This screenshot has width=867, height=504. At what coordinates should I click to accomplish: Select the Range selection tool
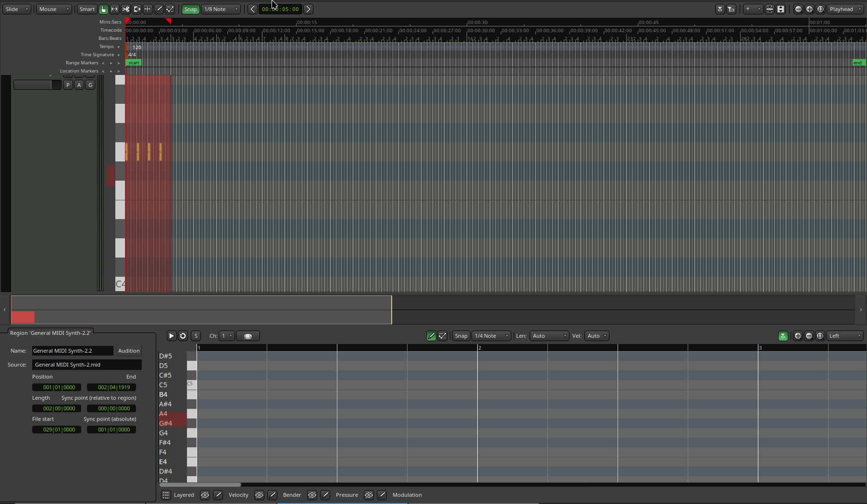114,9
